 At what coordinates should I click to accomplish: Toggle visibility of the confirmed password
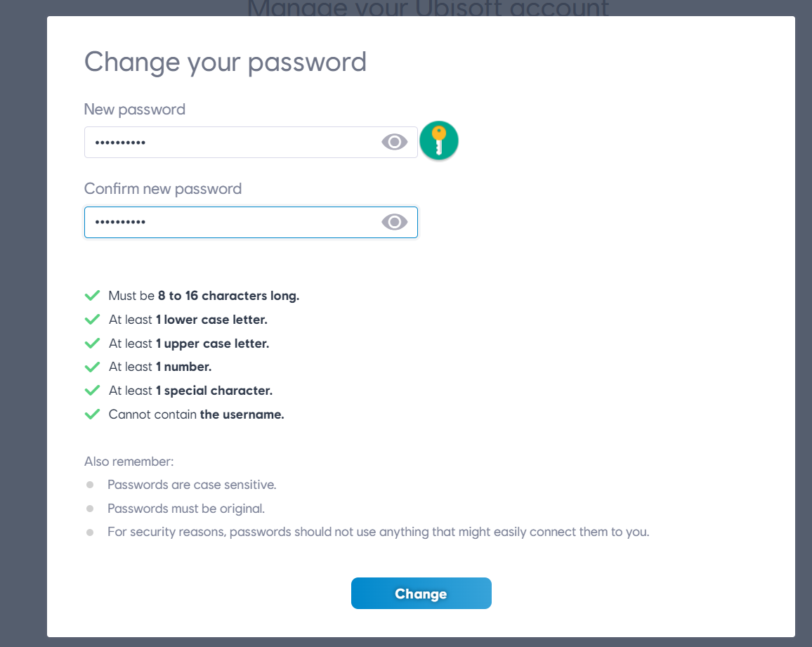393,222
